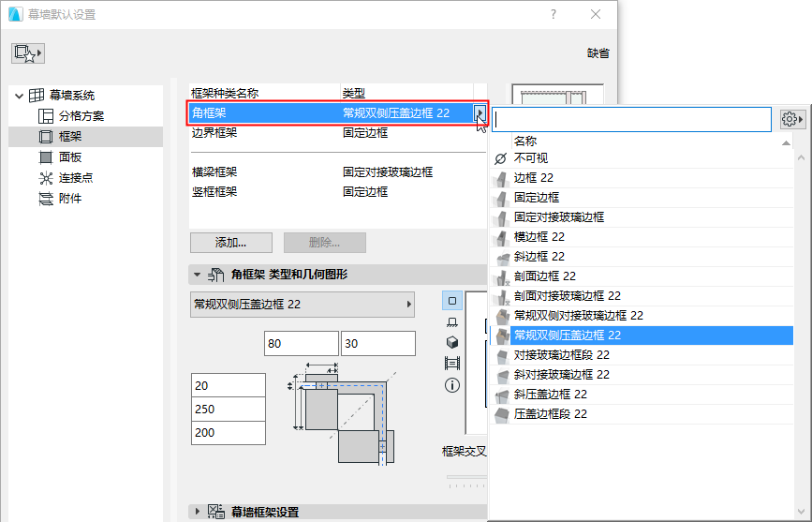Select 面板 in the tree
Image resolution: width=812 pixels, height=522 pixels.
70,157
